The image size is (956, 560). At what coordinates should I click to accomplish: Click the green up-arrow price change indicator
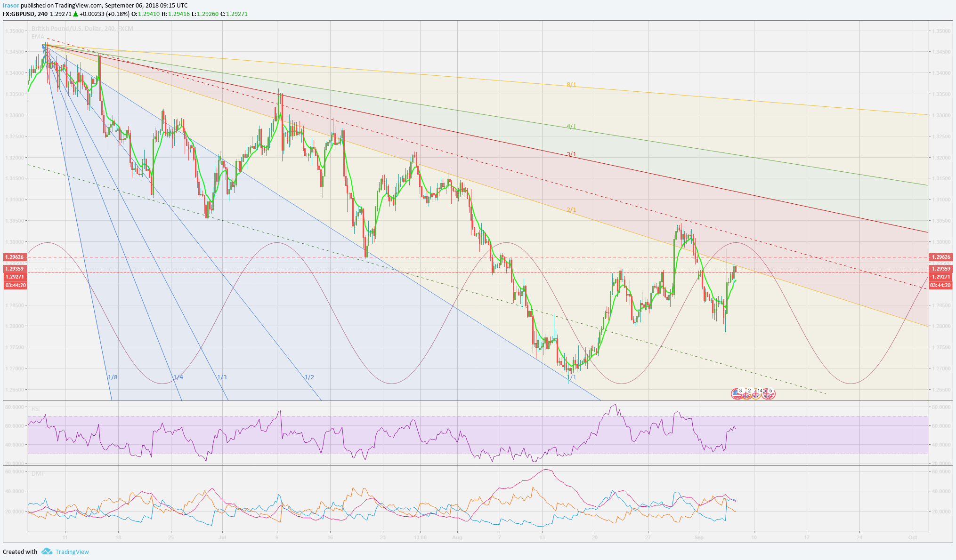(75, 14)
